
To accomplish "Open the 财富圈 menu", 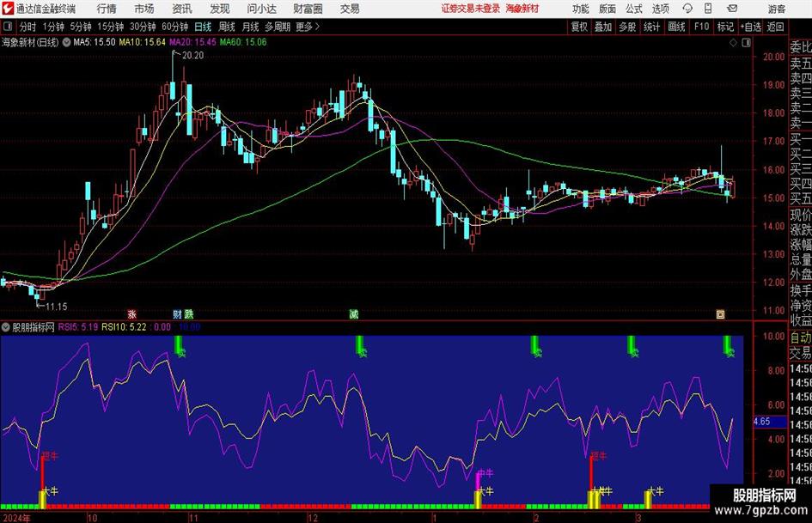I will click(x=308, y=9).
